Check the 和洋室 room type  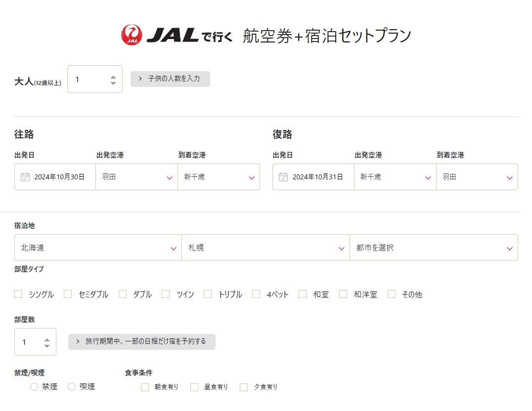click(343, 294)
